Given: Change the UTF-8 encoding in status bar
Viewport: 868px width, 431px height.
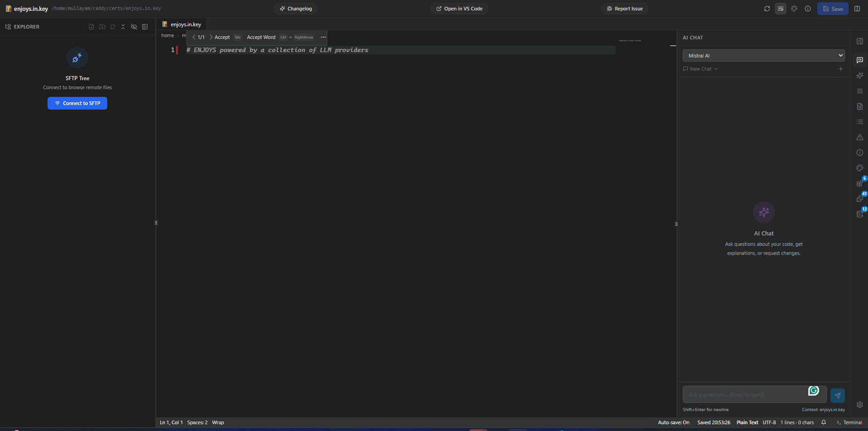Looking at the screenshot, I should point(769,422).
